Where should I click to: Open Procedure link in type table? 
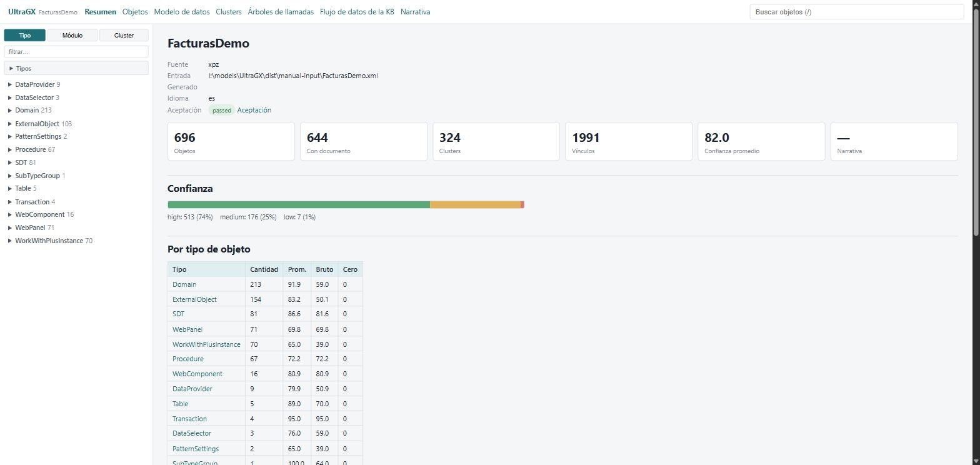[x=188, y=359]
